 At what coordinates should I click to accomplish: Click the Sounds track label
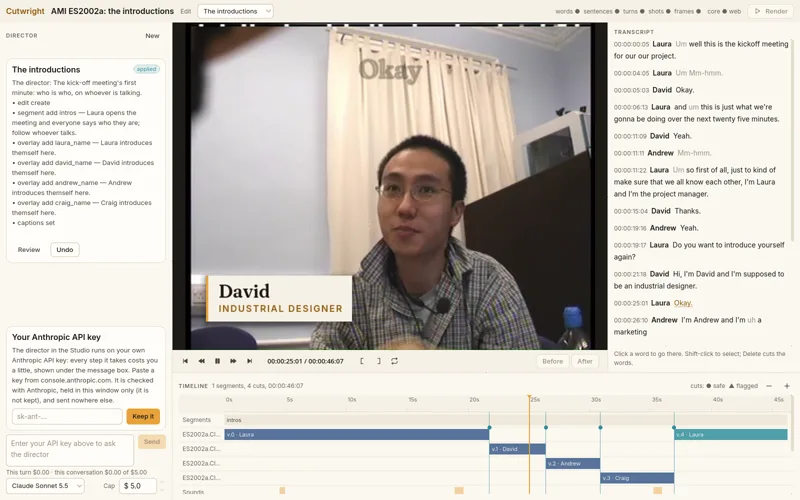193,492
